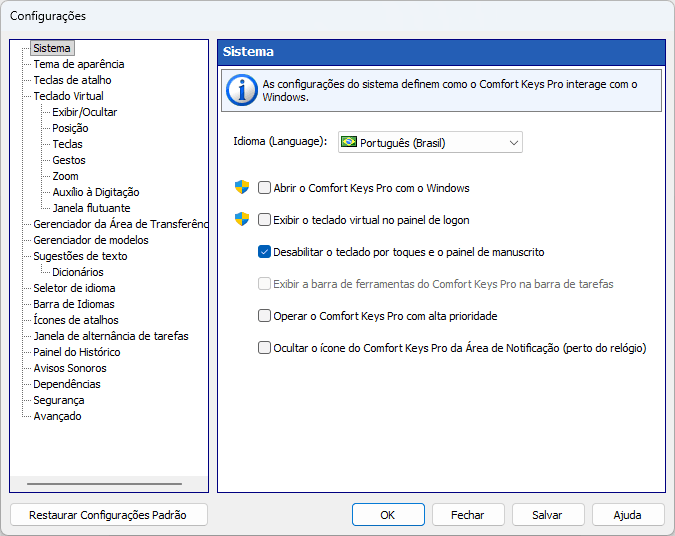The image size is (675, 536).
Task: Open Tema de aparência settings
Action: pos(79,64)
